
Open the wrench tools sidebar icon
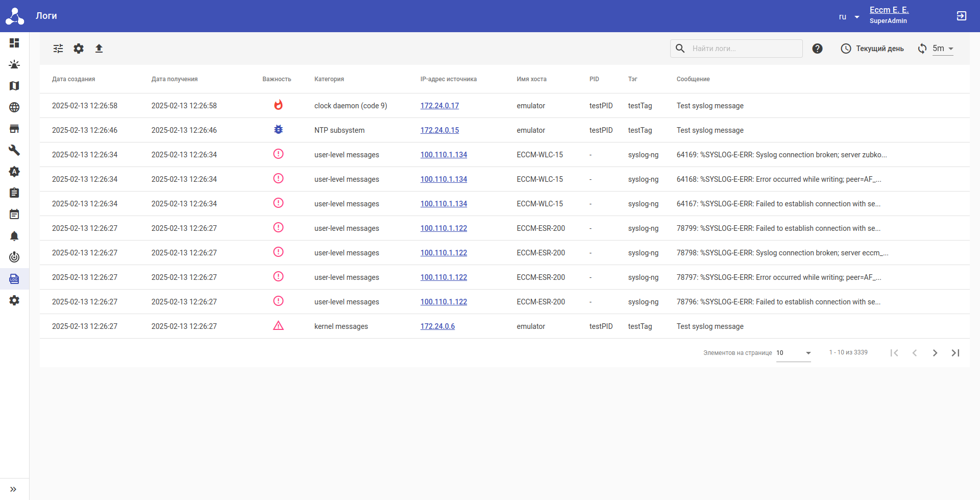[x=14, y=150]
